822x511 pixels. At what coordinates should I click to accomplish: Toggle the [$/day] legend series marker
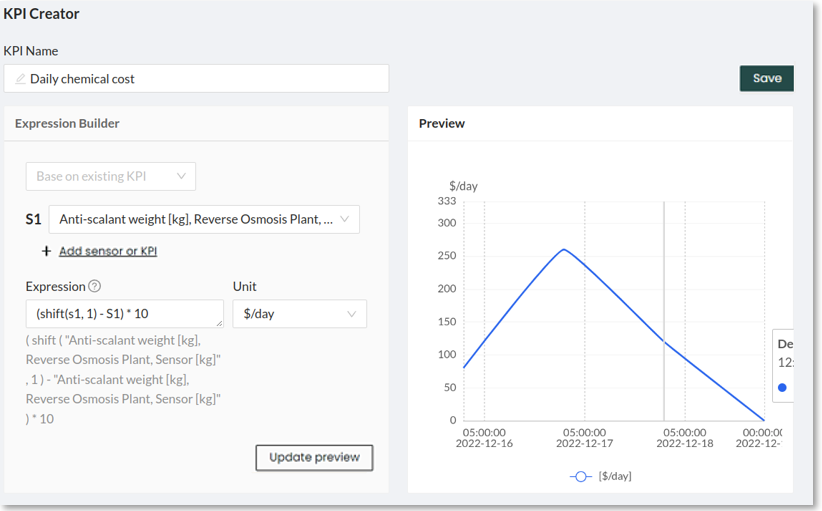[x=581, y=477]
